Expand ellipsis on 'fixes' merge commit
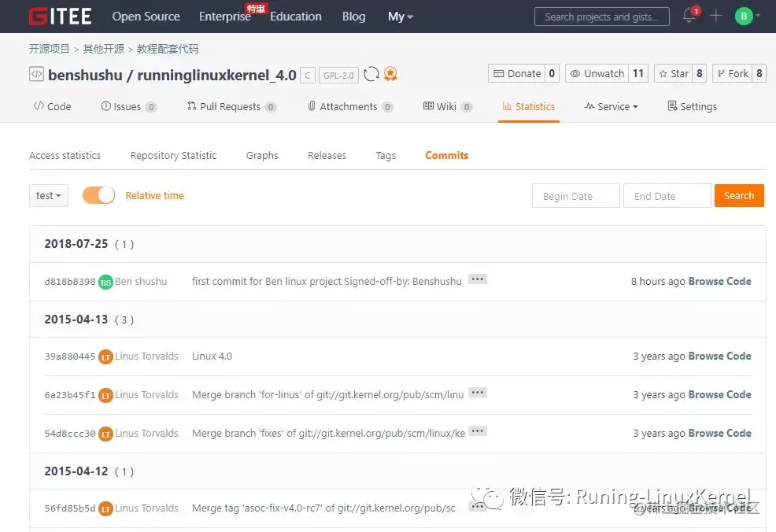 [478, 431]
